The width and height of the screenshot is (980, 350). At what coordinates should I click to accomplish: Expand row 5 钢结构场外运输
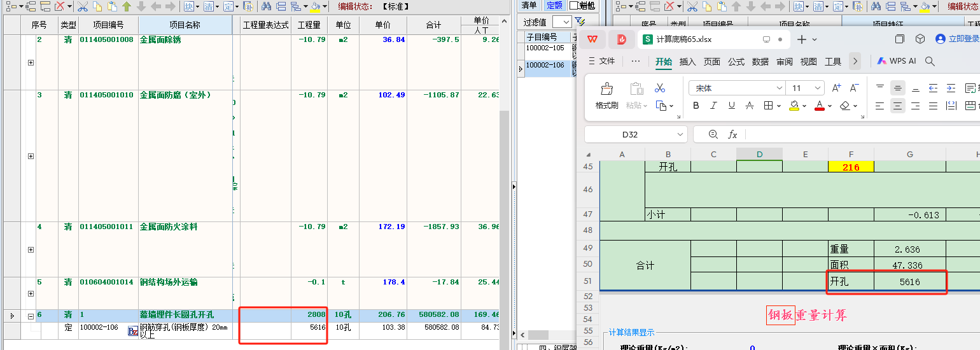click(x=31, y=293)
